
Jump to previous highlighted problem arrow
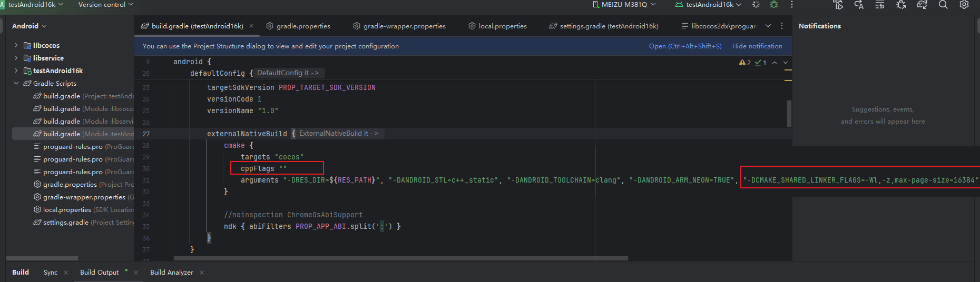pyautogui.click(x=775, y=63)
